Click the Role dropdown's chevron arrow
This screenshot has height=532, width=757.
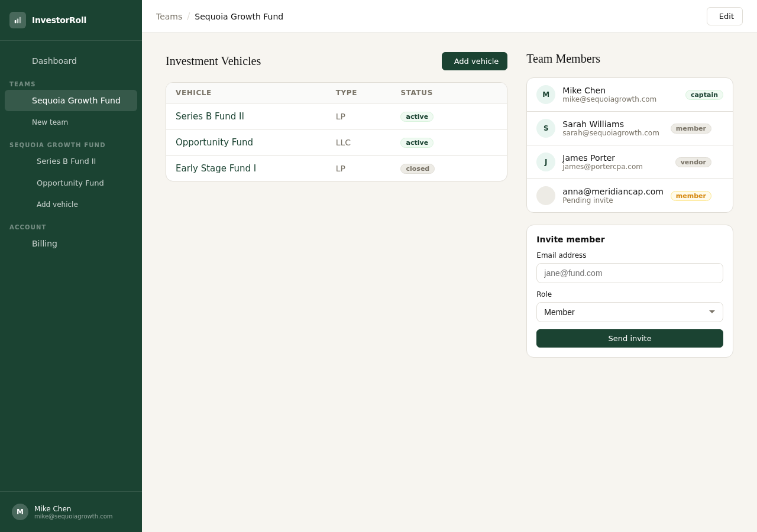pyautogui.click(x=711, y=312)
